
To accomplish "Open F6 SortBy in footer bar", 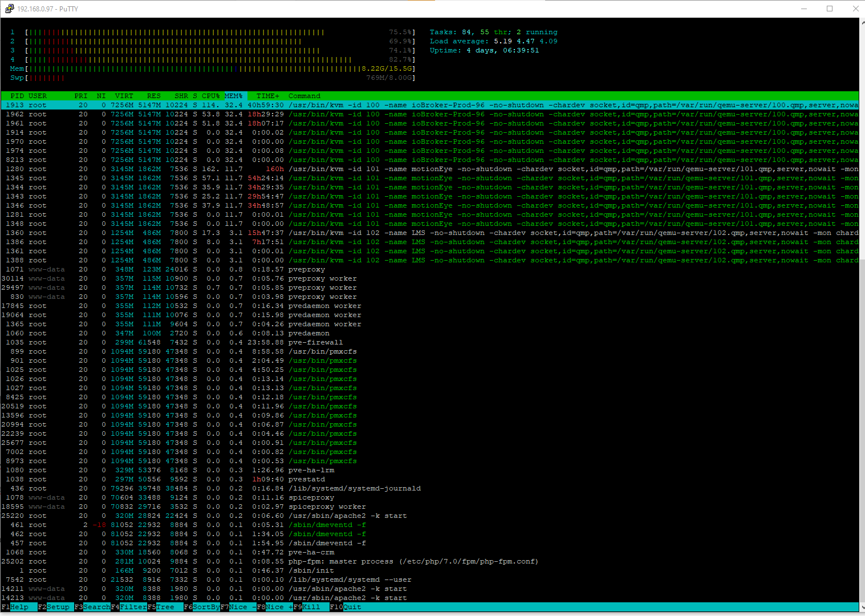I will click(202, 607).
